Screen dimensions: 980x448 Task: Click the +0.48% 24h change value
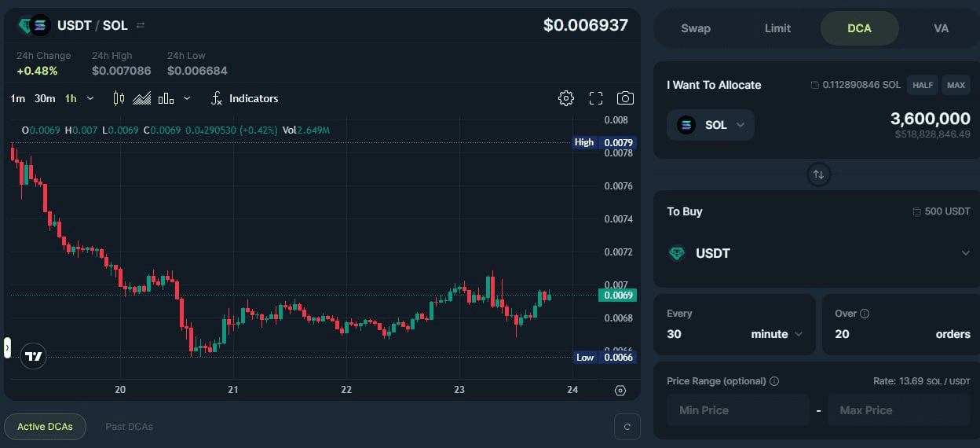(x=37, y=71)
